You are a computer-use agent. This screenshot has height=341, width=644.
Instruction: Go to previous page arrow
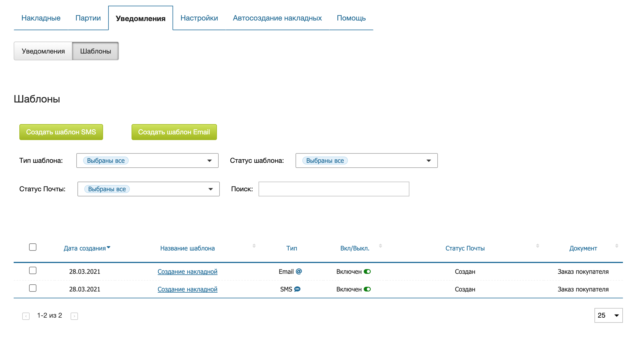[x=26, y=316]
